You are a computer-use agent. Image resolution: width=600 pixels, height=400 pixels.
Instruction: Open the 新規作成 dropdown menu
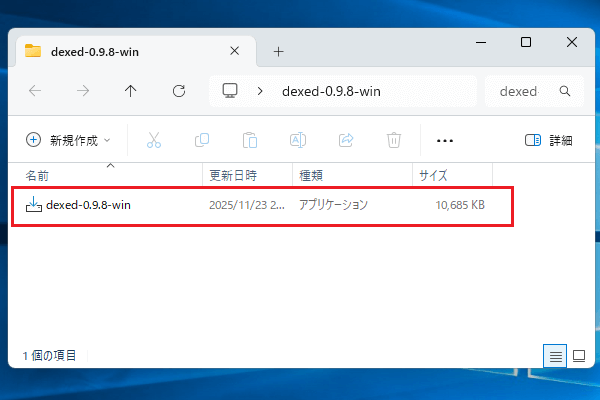pos(68,141)
